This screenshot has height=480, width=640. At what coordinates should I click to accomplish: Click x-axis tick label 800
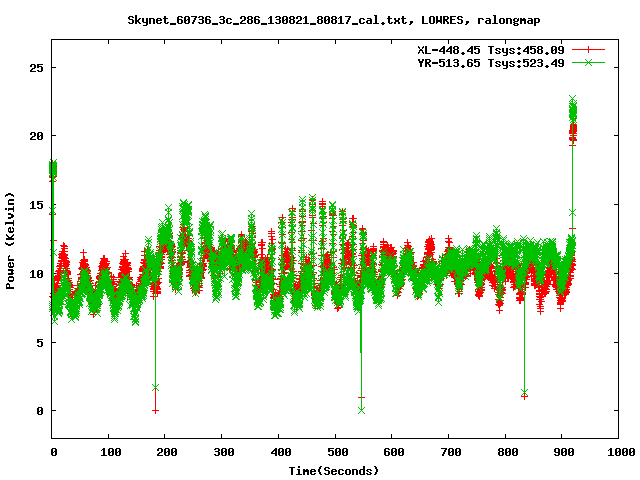(x=507, y=452)
